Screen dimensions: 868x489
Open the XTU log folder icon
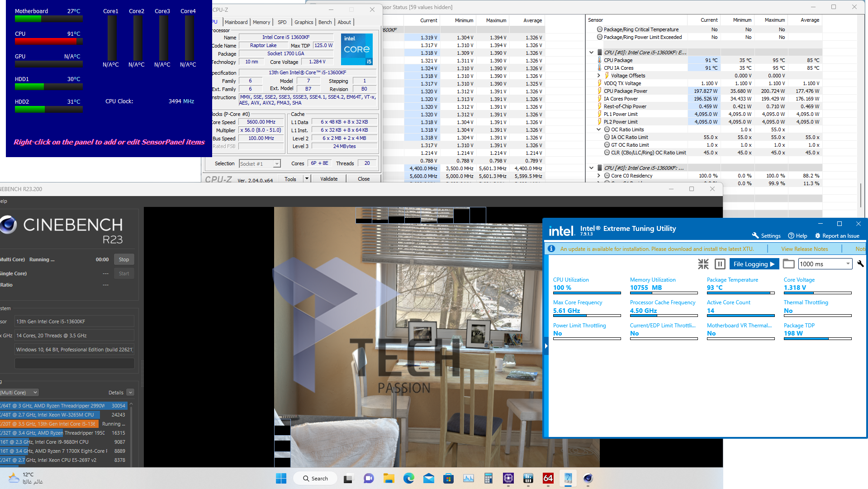788,264
